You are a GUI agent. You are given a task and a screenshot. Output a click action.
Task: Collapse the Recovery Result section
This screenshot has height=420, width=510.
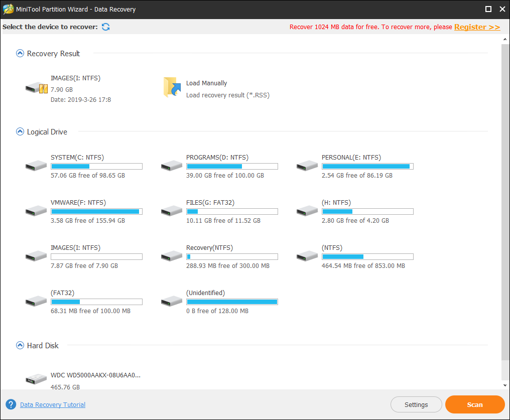point(20,53)
